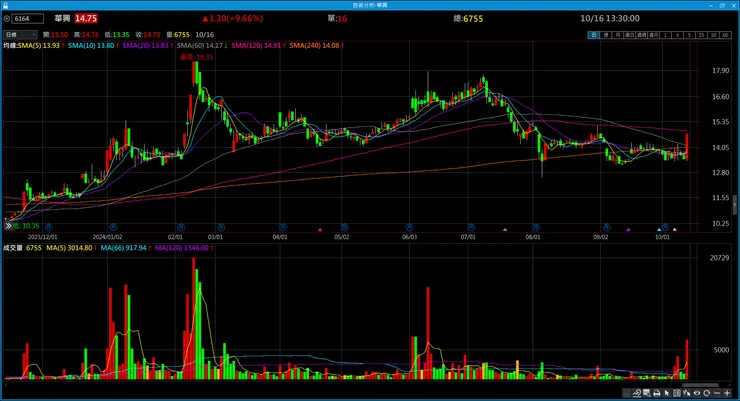Image resolution: width=740 pixels, height=401 pixels.
Task: Click the stock code 6164 input field
Action: point(28,19)
